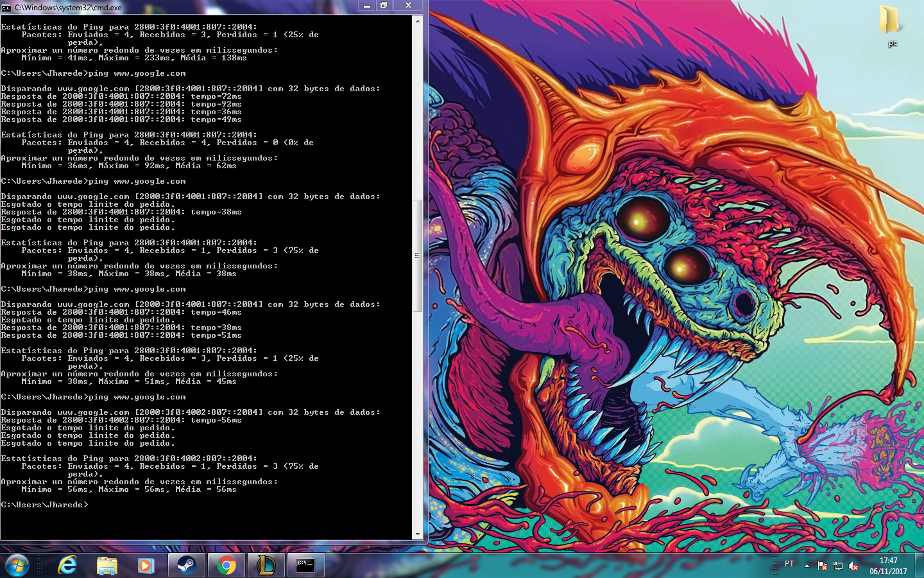Click the 'tempo=49ms' response line
The width and height of the screenshot is (924, 578).
pos(121,119)
